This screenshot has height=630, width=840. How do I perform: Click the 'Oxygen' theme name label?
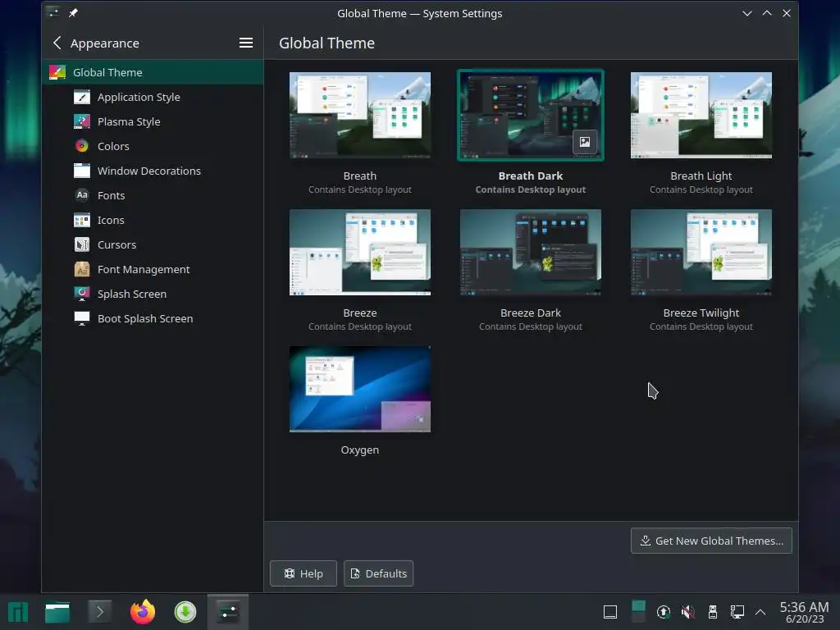pos(360,450)
